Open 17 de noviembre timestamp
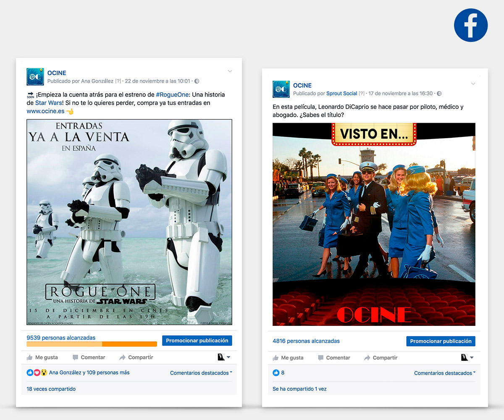Image resolution: width=504 pixels, height=420 pixels. pyautogui.click(x=401, y=94)
